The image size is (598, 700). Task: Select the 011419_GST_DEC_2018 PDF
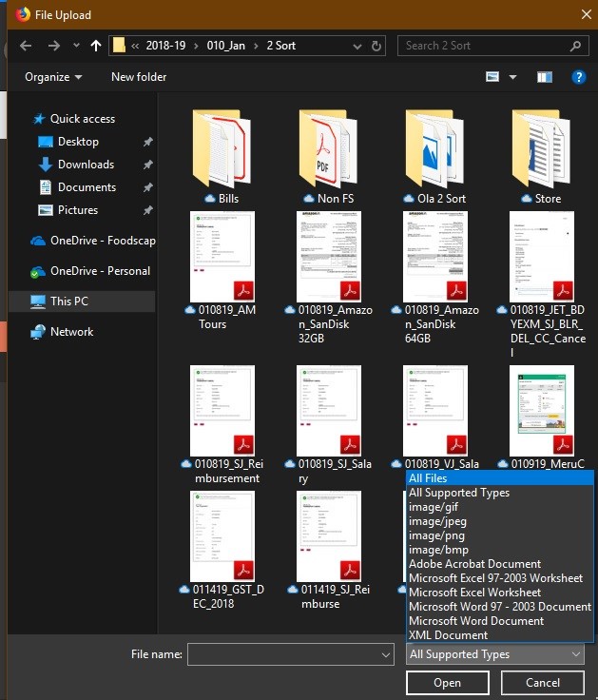[x=222, y=550]
